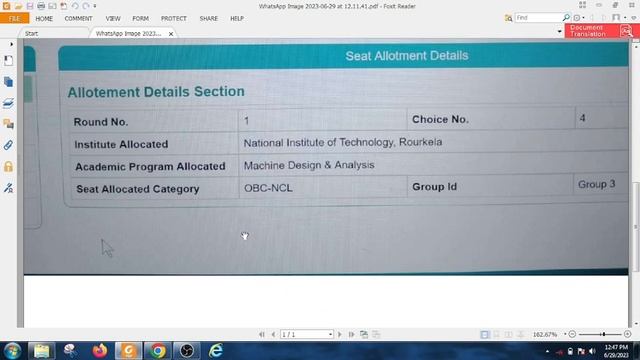Screen dimensions: 640x360
Task: Click the next view icon in status bar
Action: 376,334
